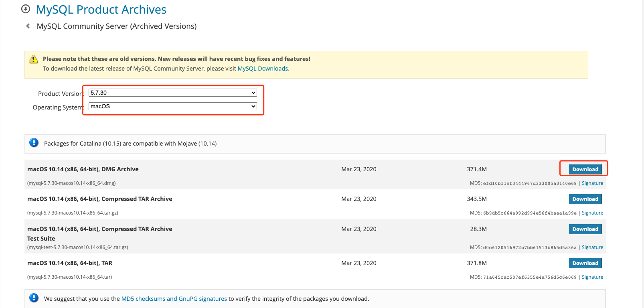Open the Operating System dropdown
This screenshot has width=644, height=308.
click(x=172, y=106)
